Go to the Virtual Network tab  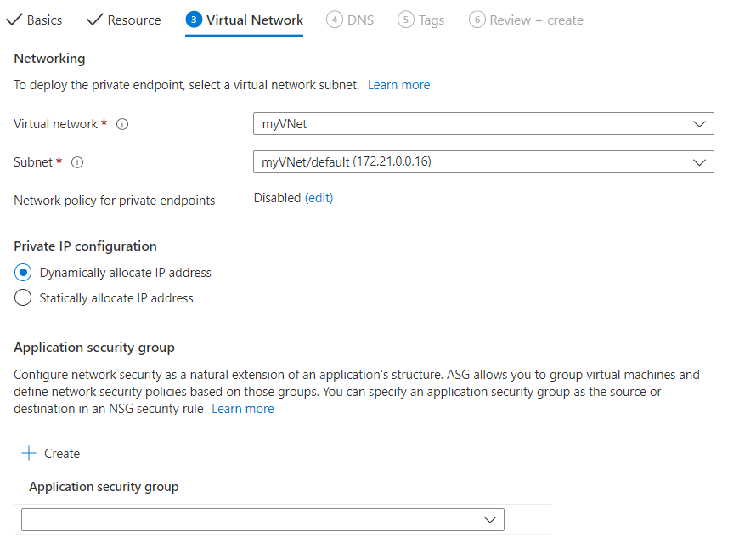click(254, 20)
